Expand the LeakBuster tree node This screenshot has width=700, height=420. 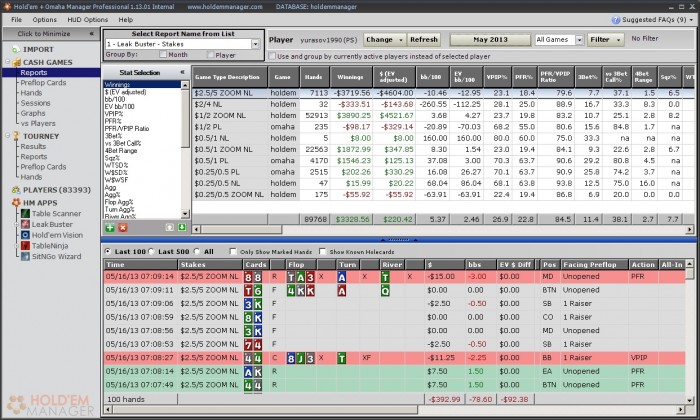click(17, 225)
